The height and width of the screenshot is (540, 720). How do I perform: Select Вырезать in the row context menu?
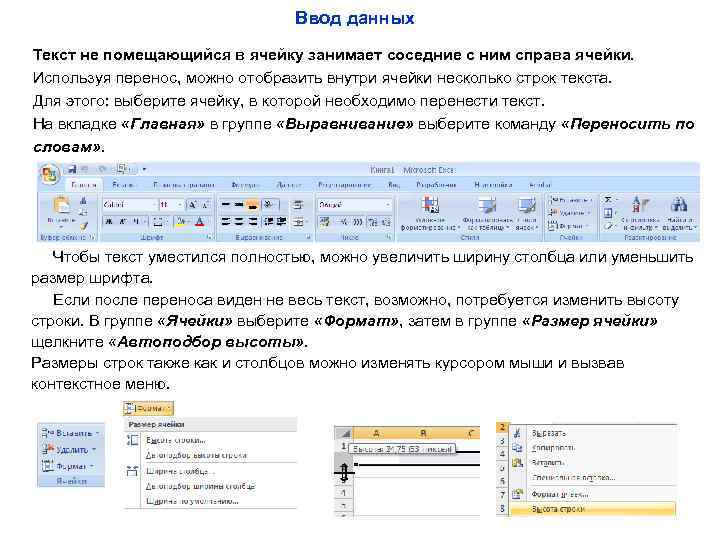coord(549,433)
